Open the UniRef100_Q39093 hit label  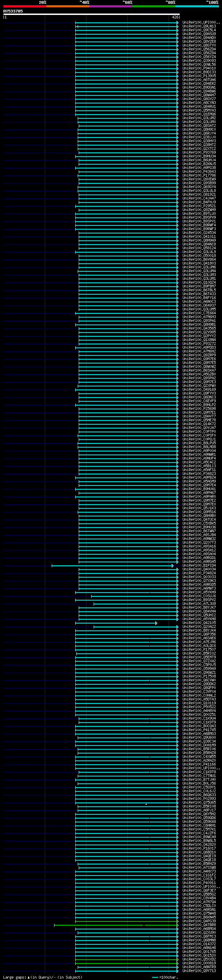[x=199, y=60]
